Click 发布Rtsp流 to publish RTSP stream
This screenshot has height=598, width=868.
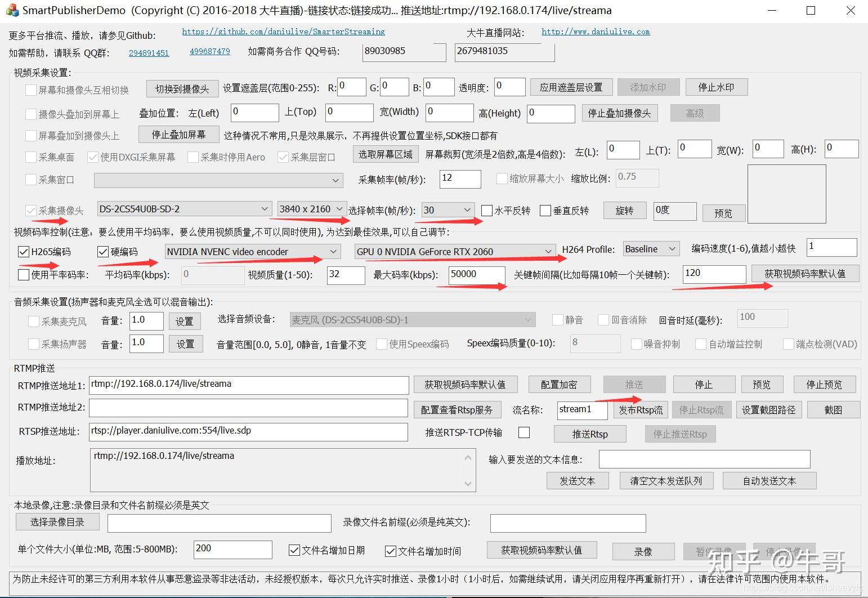(x=640, y=409)
